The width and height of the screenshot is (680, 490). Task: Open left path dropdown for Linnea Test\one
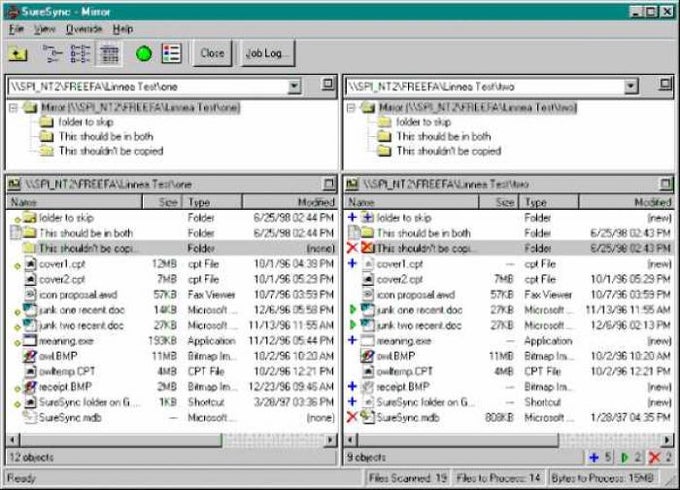pyautogui.click(x=294, y=87)
